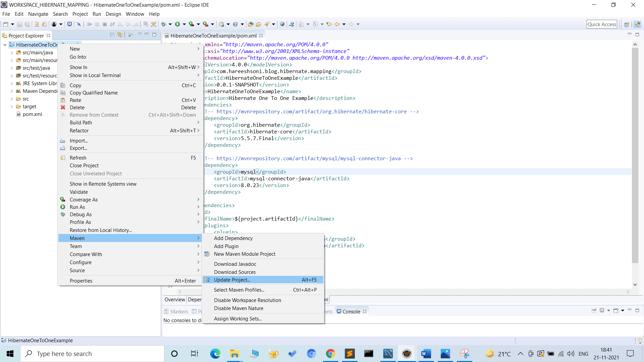
Task: Click the Suspend debug toolbar icon
Action: [x=97, y=24]
